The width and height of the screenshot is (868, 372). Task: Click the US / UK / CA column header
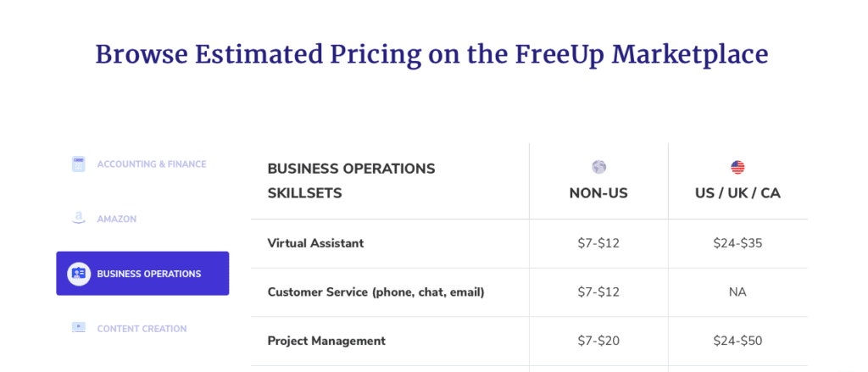point(737,193)
